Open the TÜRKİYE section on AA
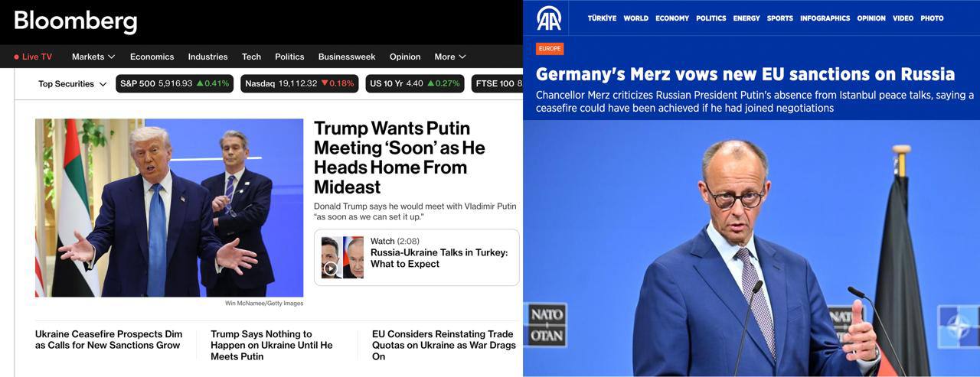Viewport: 980px width, 377px height. pos(602,18)
